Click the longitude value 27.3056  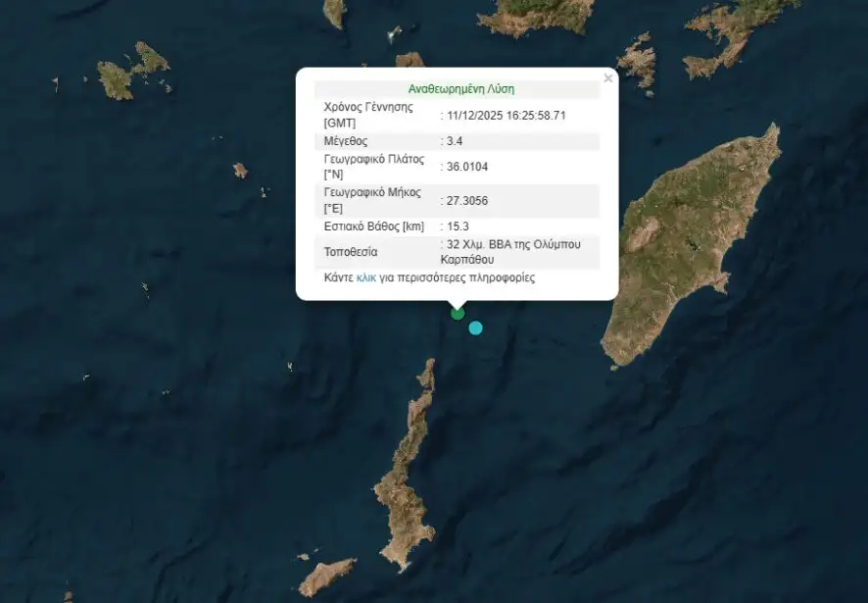(466, 200)
